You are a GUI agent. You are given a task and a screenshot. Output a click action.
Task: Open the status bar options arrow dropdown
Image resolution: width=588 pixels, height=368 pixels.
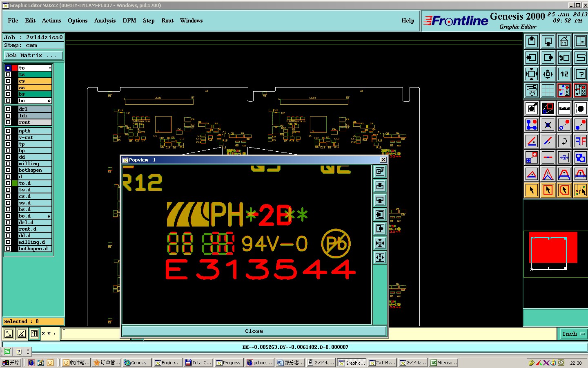pyautogui.click(x=28, y=352)
